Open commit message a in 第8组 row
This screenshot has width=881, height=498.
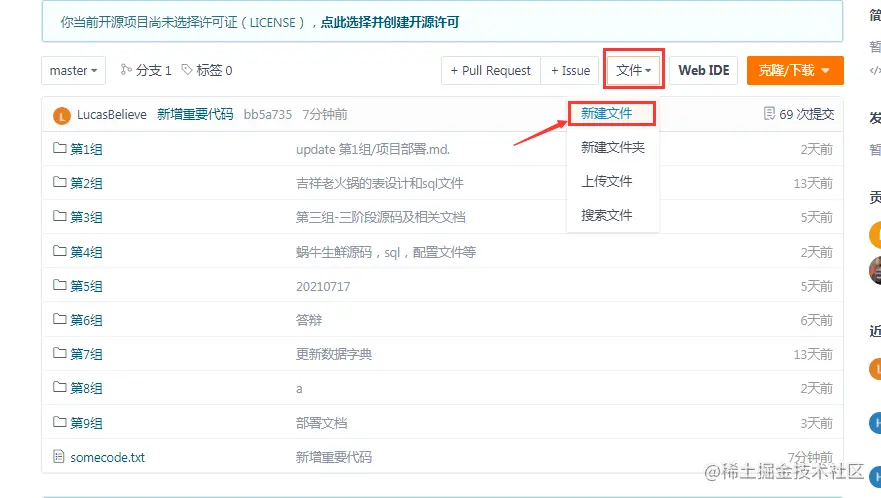click(299, 389)
